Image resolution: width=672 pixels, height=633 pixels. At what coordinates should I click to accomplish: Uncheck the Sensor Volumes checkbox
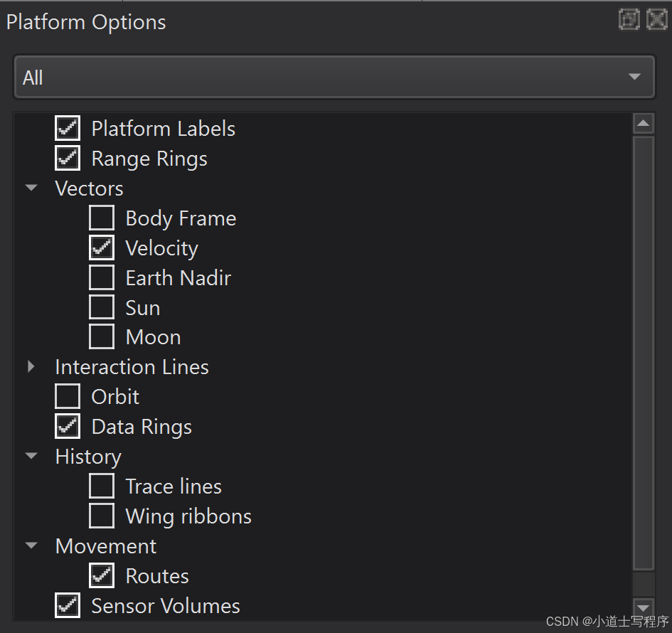pyautogui.click(x=68, y=605)
